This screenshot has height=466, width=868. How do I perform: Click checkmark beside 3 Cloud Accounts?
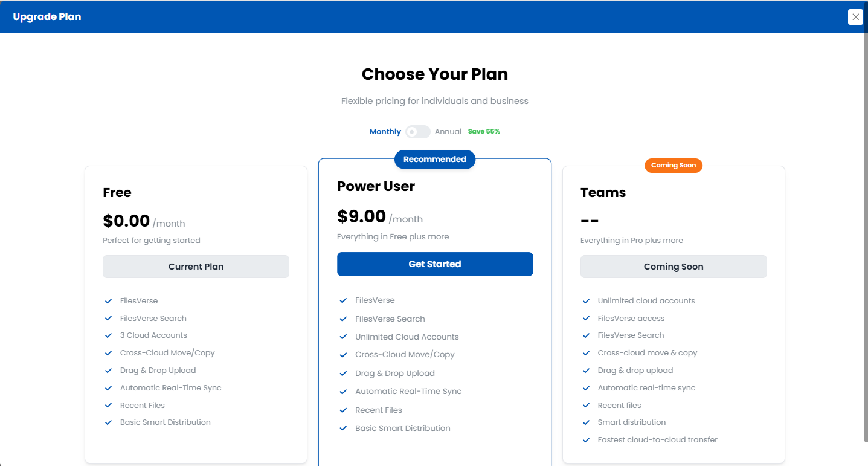coord(109,335)
